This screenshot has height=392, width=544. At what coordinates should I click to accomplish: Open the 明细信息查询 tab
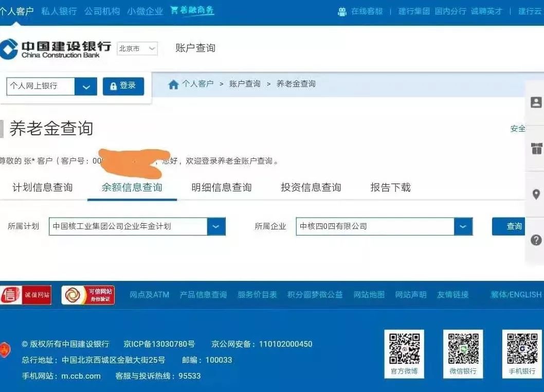[x=222, y=187]
